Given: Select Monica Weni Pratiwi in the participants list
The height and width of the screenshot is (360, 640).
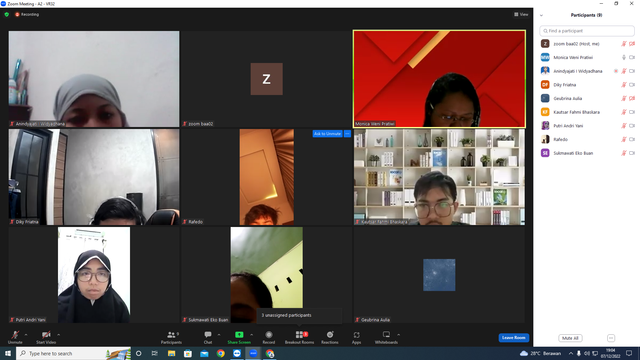Looking at the screenshot, I should tap(587, 58).
